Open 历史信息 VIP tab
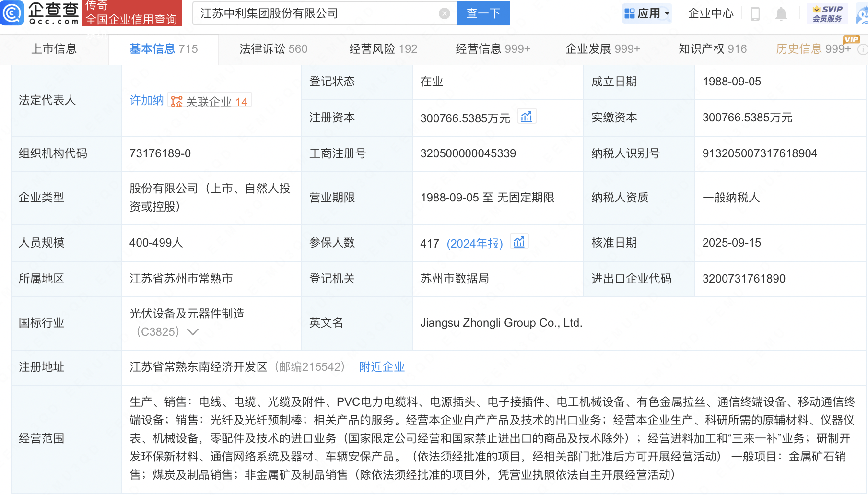Viewport: 868px width, 495px height. [813, 49]
